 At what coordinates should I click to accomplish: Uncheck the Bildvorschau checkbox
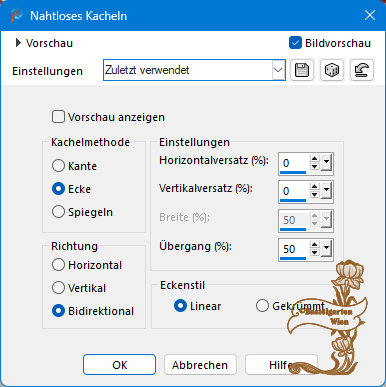[295, 43]
